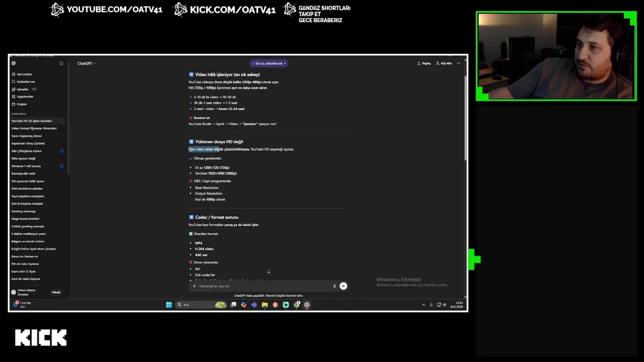644x362 pixels.
Task: Open chat Kaydırmalı Vitray Çözümü
Action: tap(28, 143)
